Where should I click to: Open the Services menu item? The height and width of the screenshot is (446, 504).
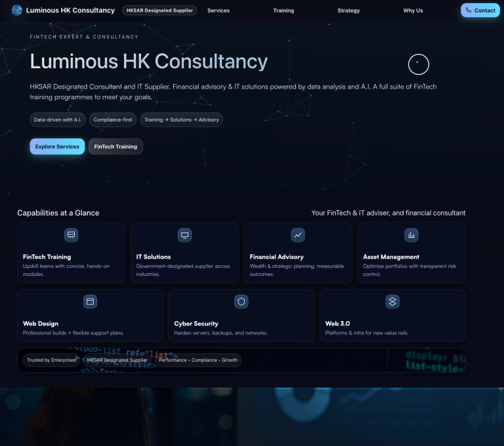pyautogui.click(x=219, y=11)
